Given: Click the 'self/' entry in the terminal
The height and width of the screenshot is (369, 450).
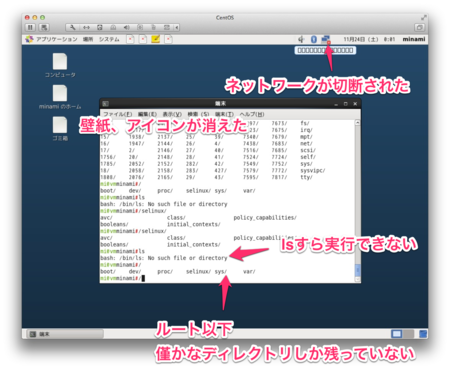Looking at the screenshot, I should point(308,157).
